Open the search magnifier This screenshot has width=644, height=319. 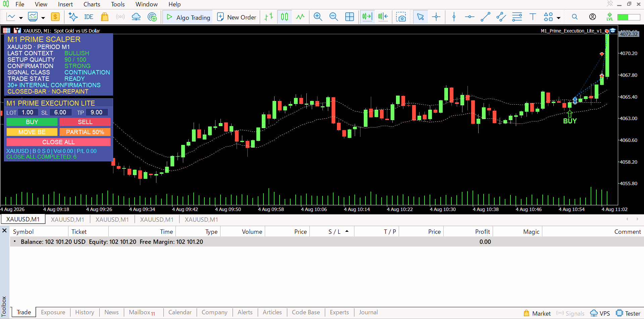click(575, 17)
